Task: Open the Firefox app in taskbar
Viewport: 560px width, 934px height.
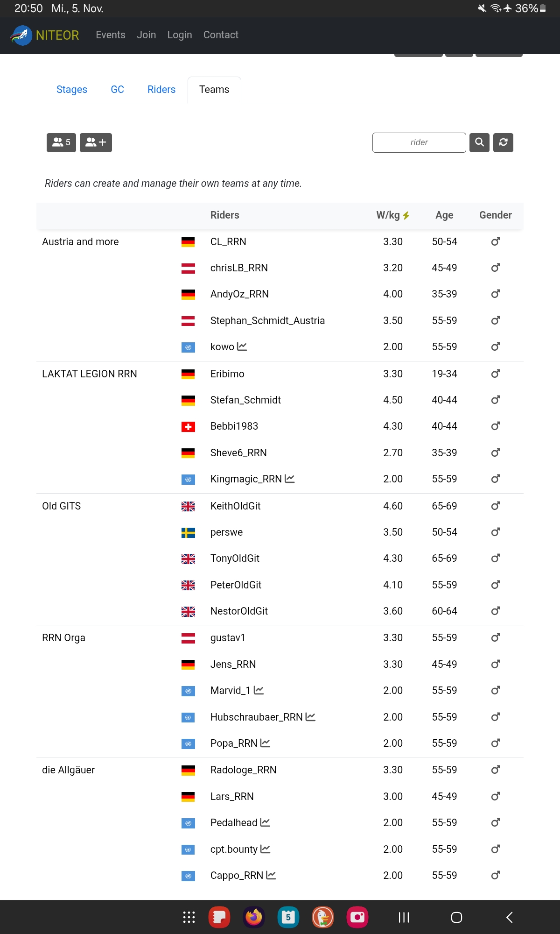Action: coord(254,917)
